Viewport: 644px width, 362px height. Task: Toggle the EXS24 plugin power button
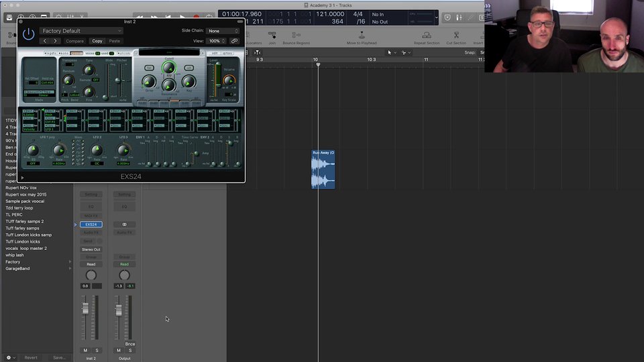pyautogui.click(x=28, y=34)
